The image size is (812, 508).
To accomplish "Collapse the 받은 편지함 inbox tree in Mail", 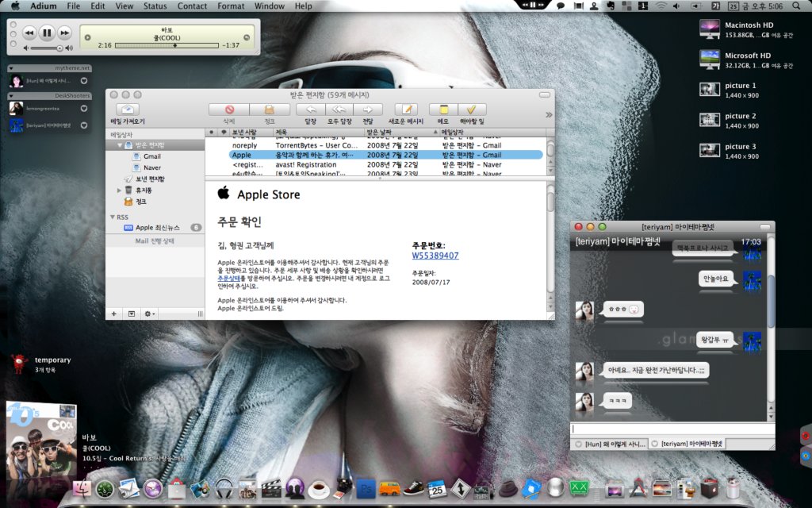I will (121, 145).
